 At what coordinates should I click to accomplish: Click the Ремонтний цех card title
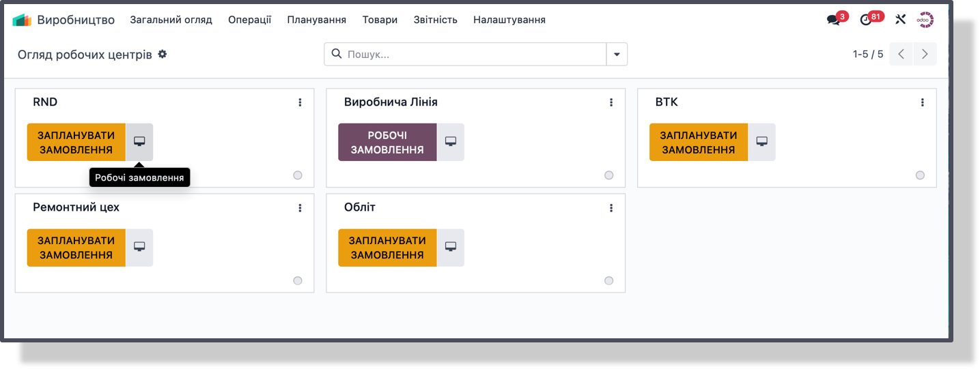[x=76, y=207]
